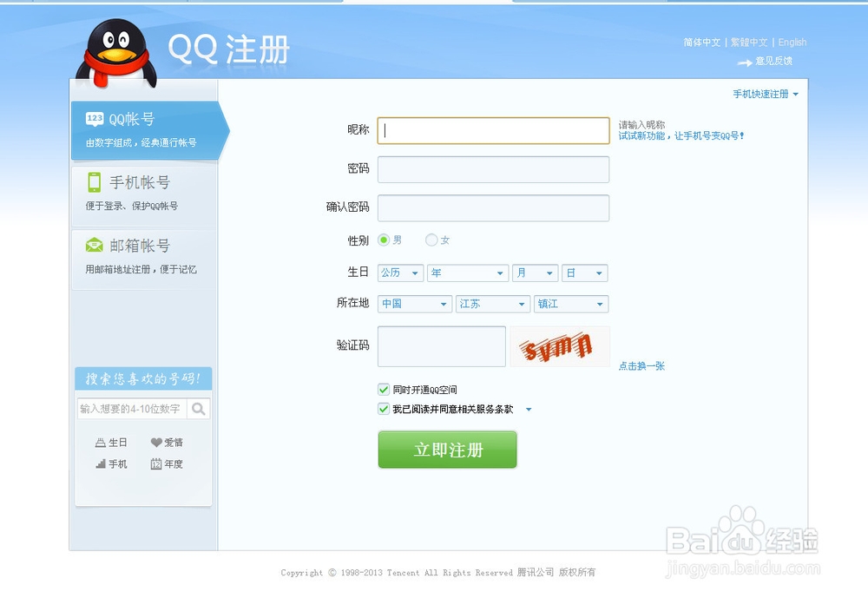
Task: Click the 手机 number category link
Action: coord(117,463)
